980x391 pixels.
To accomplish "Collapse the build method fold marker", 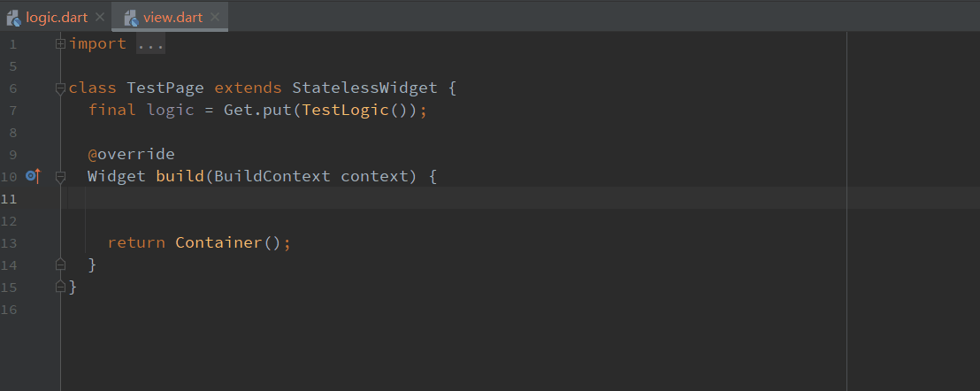I will [60, 176].
